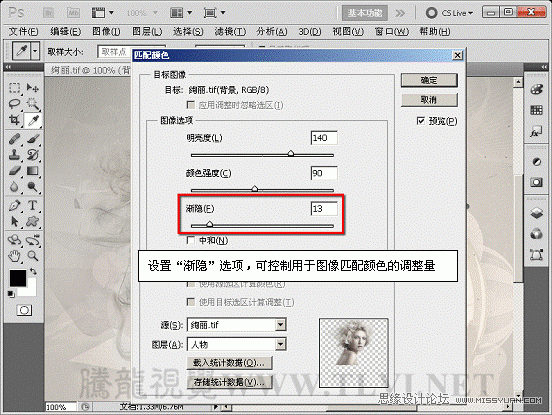Swap foreground and background colors
This screenshot has width=552, height=415.
pyautogui.click(x=33, y=272)
